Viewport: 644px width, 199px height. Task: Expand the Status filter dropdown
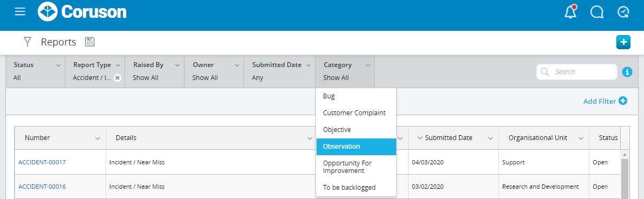tap(58, 65)
